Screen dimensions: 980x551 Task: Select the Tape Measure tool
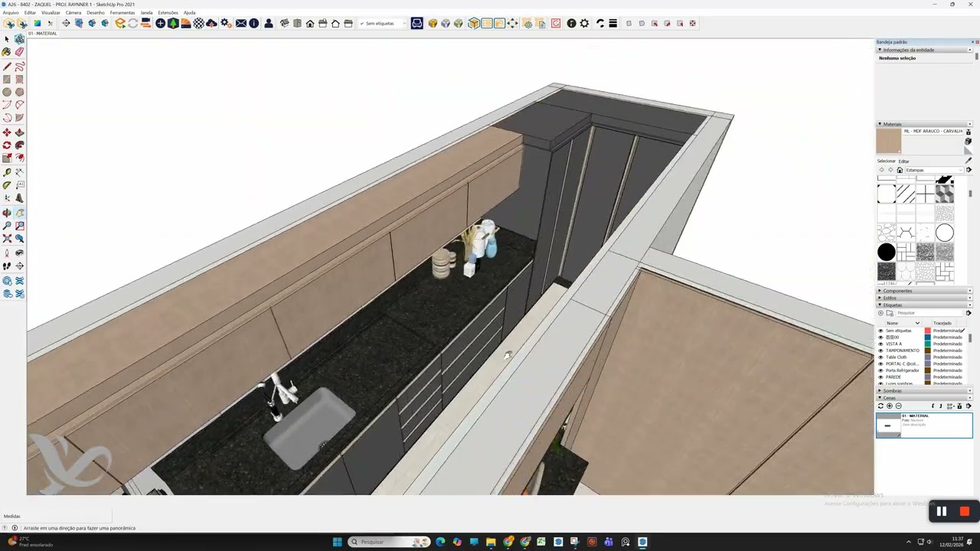tap(7, 172)
